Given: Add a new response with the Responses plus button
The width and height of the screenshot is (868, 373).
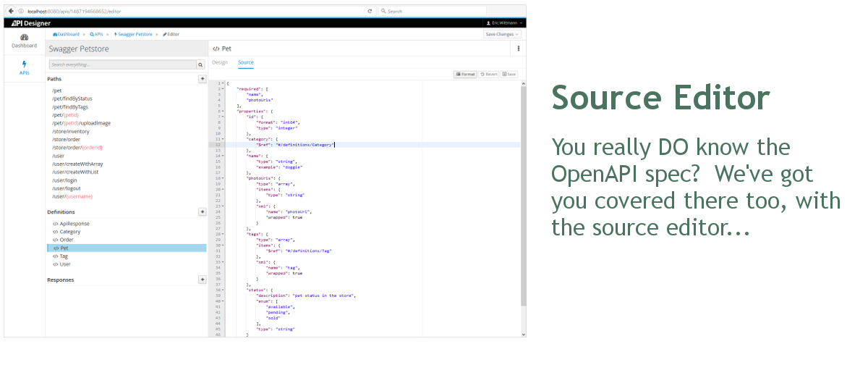Looking at the screenshot, I should (202, 280).
